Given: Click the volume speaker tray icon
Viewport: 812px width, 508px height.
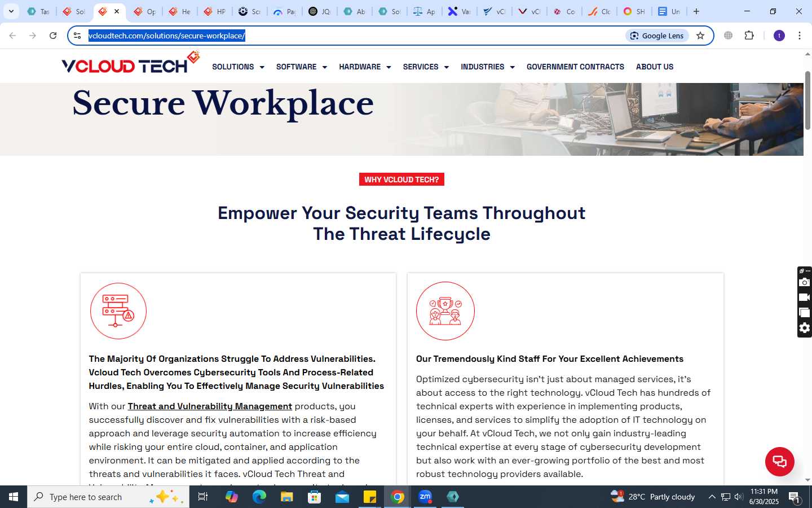Looking at the screenshot, I should click(739, 497).
